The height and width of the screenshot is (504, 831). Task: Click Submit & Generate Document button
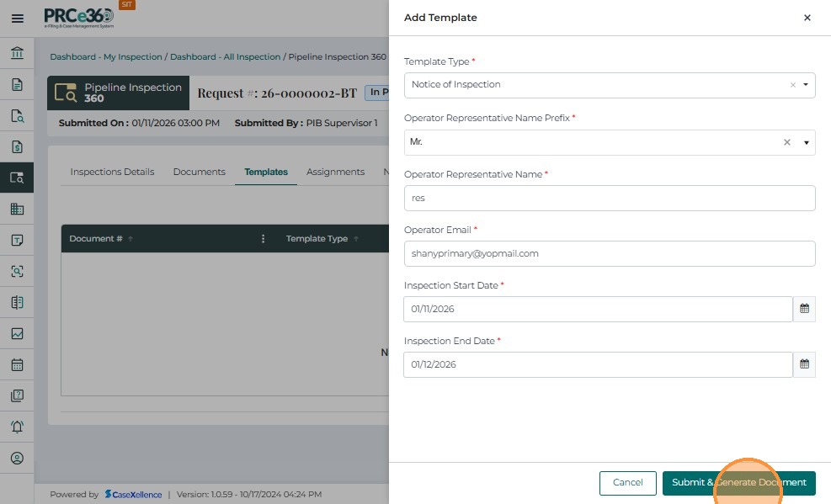pyautogui.click(x=738, y=483)
